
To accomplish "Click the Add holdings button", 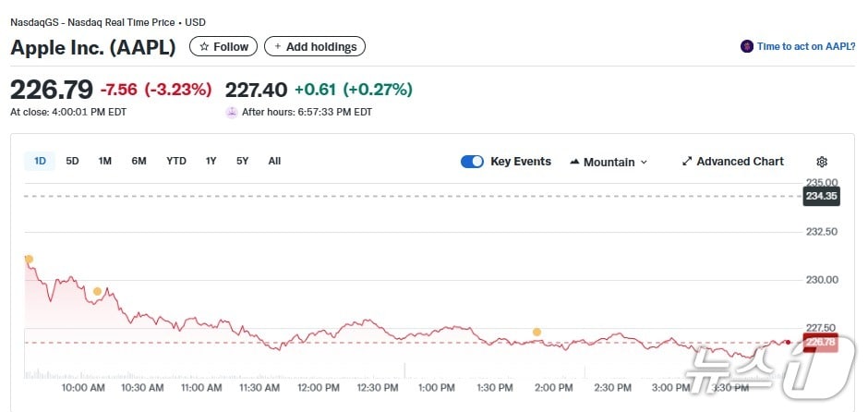I will (x=315, y=46).
